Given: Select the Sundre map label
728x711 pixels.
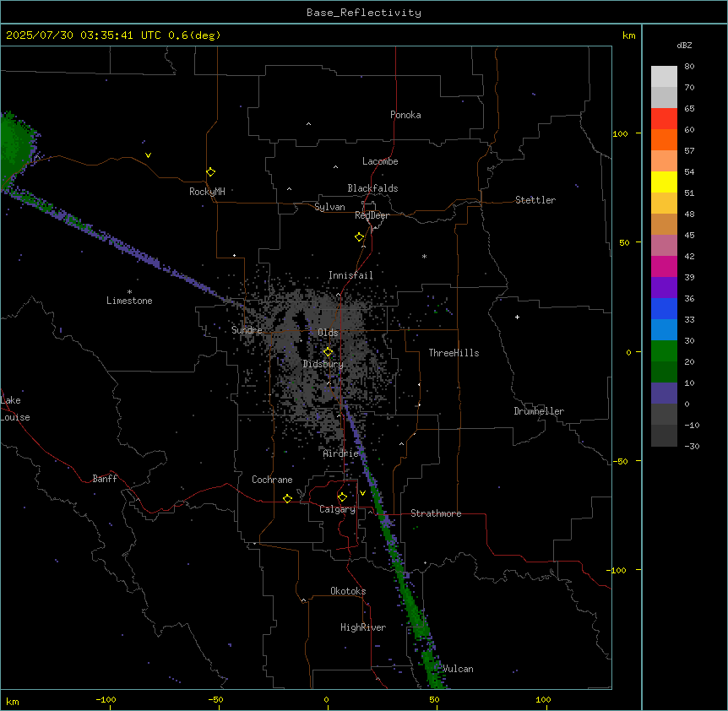Looking at the screenshot, I should [x=247, y=330].
